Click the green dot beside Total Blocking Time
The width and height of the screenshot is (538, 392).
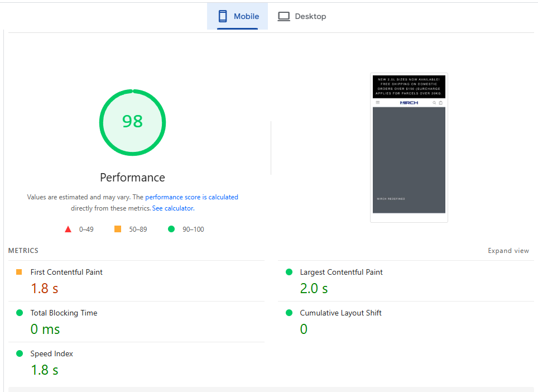[x=20, y=313]
